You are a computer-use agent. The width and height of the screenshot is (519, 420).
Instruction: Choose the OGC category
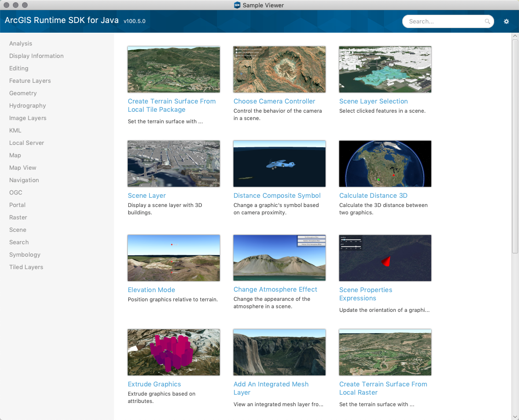[16, 192]
